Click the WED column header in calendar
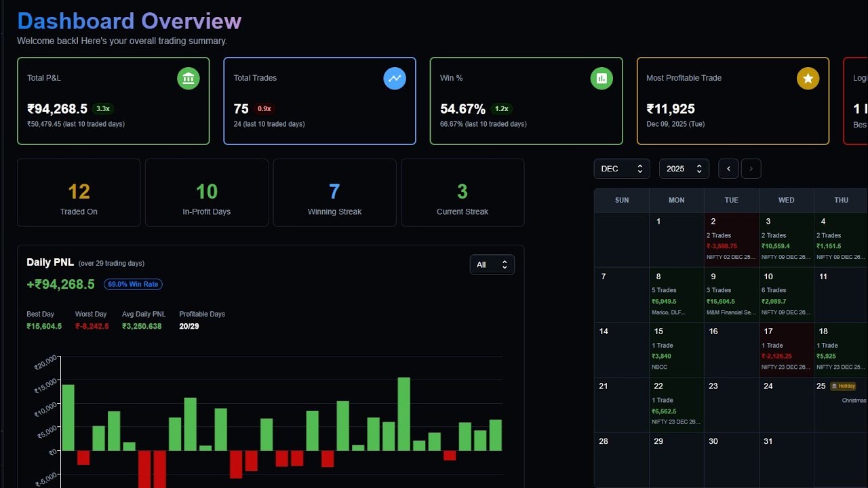This screenshot has width=868, height=488. pyautogui.click(x=787, y=200)
